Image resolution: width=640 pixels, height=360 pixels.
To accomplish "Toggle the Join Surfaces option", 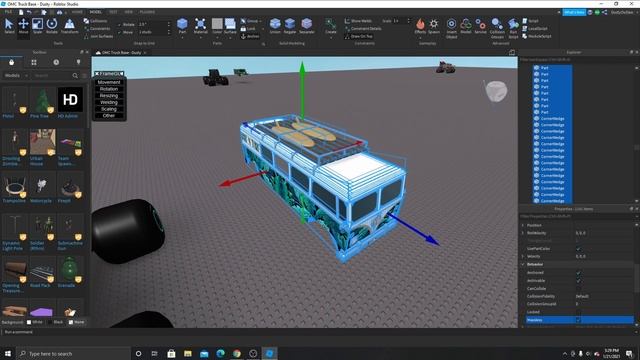I will coord(98,36).
